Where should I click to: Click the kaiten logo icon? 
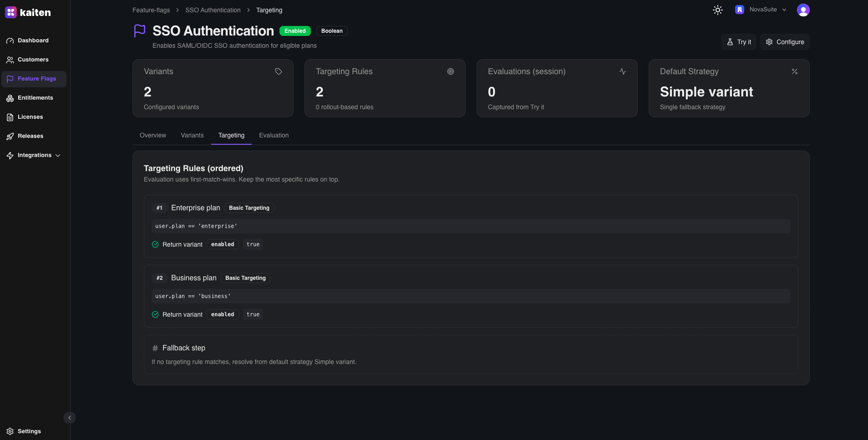click(x=11, y=12)
